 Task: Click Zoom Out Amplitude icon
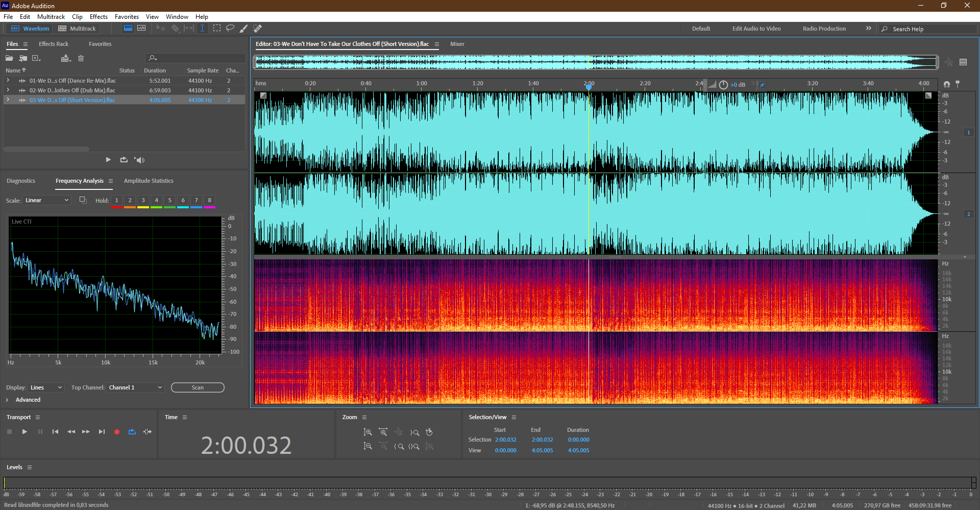pos(367,446)
